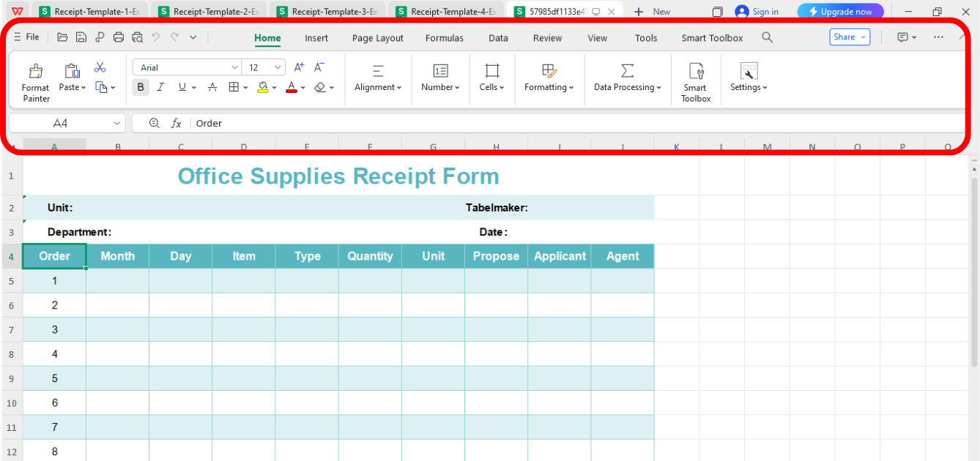The width and height of the screenshot is (980, 461).
Task: Click the Paste clipboard icon
Action: (x=72, y=71)
